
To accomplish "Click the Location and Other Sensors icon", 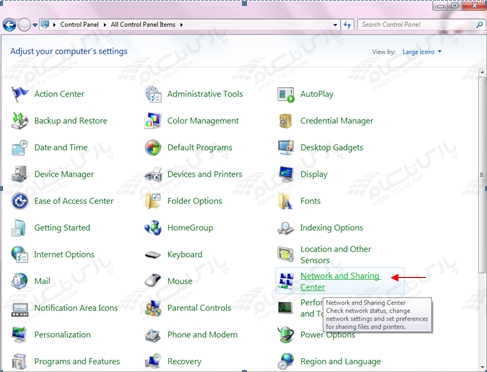I will 286,254.
